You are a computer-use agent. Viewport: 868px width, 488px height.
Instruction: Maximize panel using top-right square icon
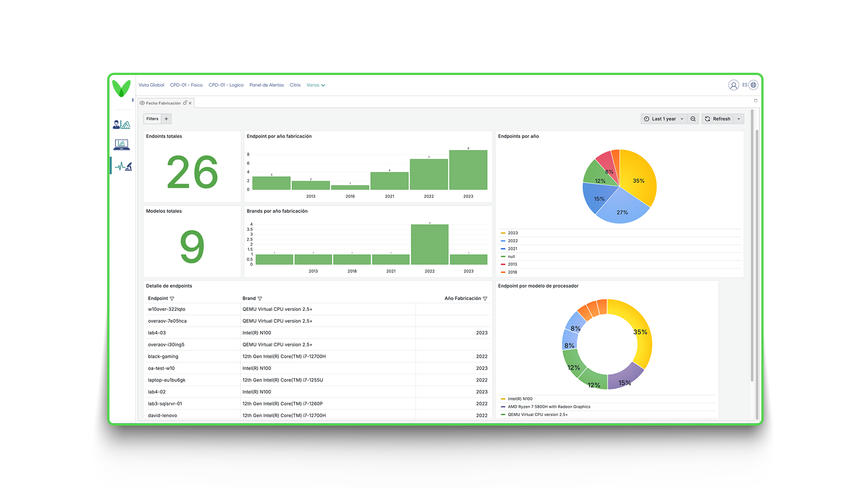coord(755,101)
